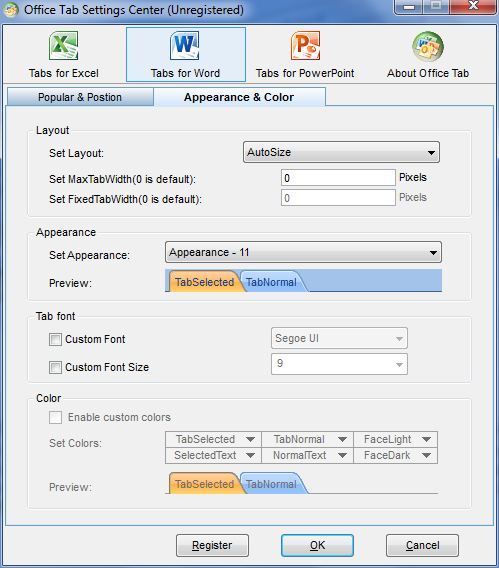
Task: Open the FaceDark color dropdown
Action: click(395, 455)
